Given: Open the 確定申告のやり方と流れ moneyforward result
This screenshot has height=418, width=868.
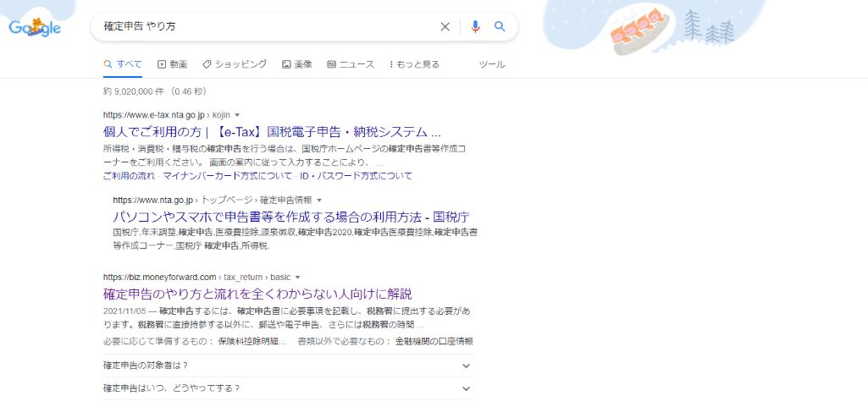Looking at the screenshot, I should pyautogui.click(x=257, y=294).
